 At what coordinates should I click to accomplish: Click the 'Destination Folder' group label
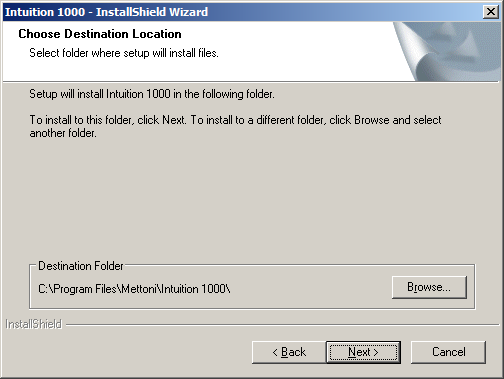[x=81, y=266]
